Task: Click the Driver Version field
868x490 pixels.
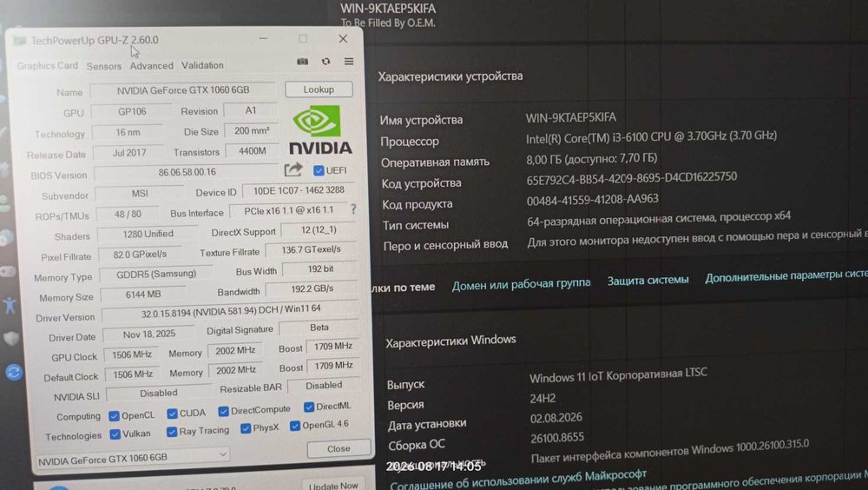Action: (231, 311)
